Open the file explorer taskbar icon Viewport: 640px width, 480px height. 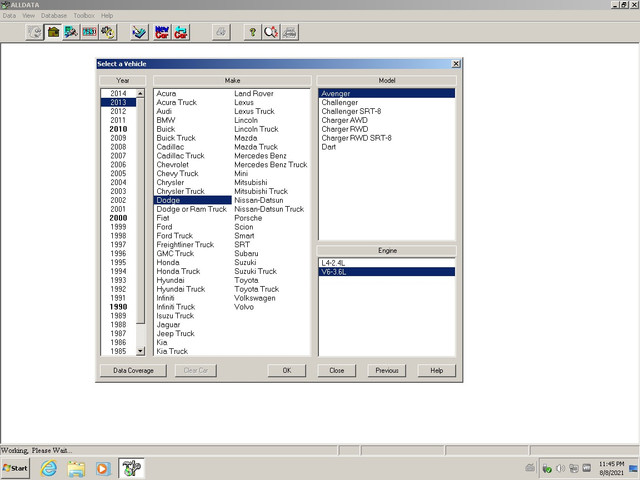pyautogui.click(x=76, y=468)
